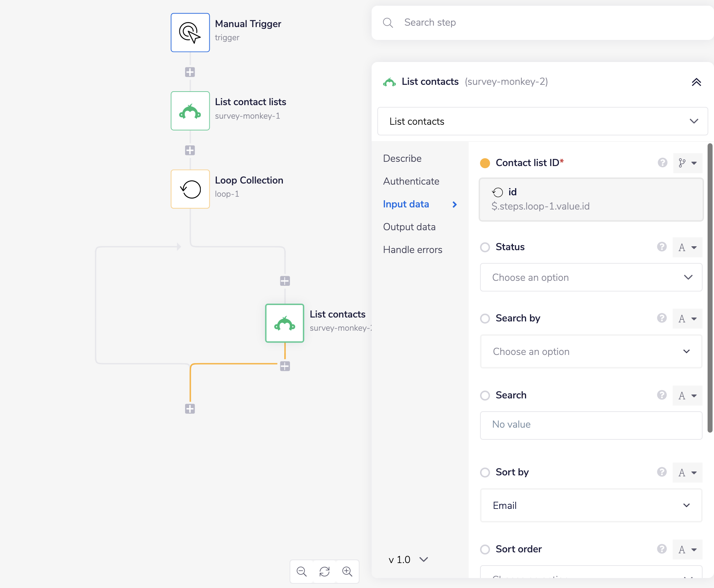Screen dimensions: 714x588
Task: Zoom in on the workflow canvas
Action: point(347,572)
